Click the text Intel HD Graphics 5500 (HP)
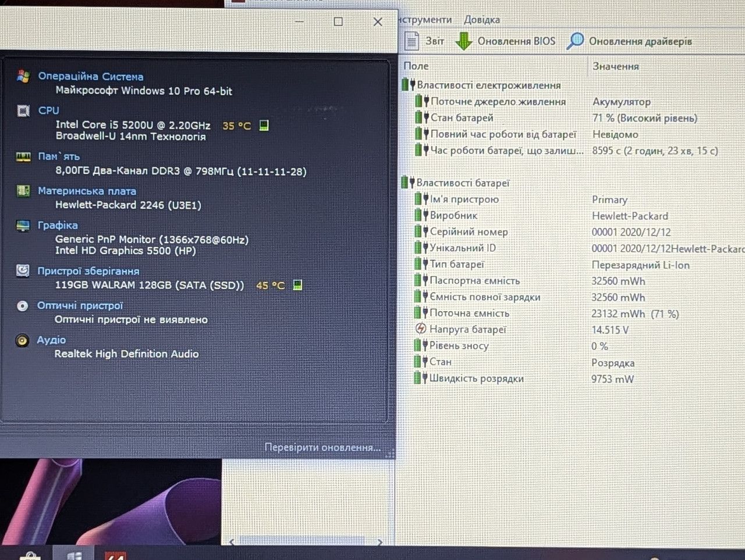 click(126, 251)
